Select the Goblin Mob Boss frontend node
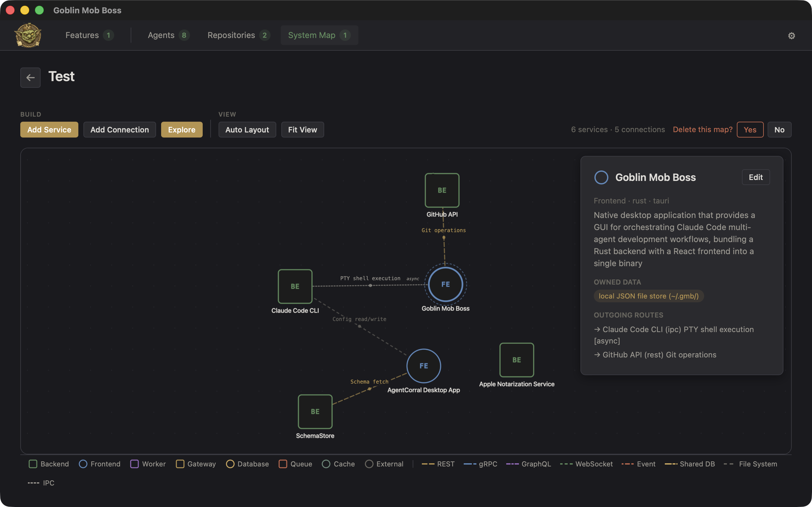The image size is (812, 507). 445,284
